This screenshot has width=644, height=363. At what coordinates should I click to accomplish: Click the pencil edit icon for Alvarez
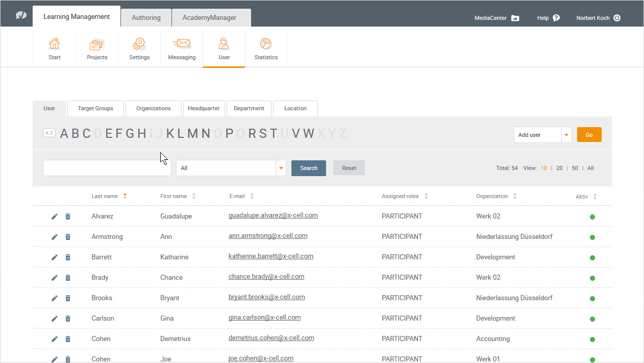pos(55,216)
